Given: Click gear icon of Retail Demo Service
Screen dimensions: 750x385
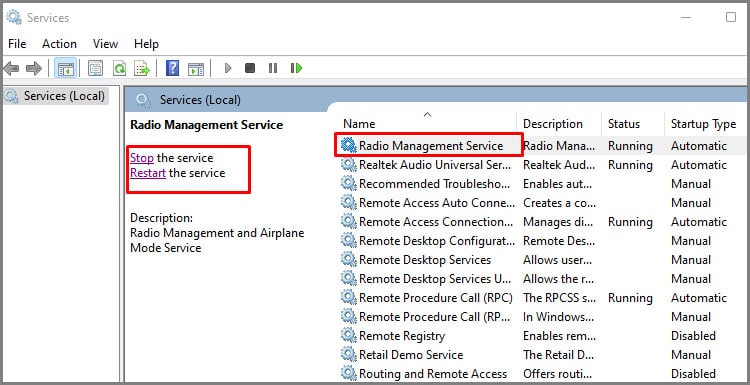Looking at the screenshot, I should (349, 354).
